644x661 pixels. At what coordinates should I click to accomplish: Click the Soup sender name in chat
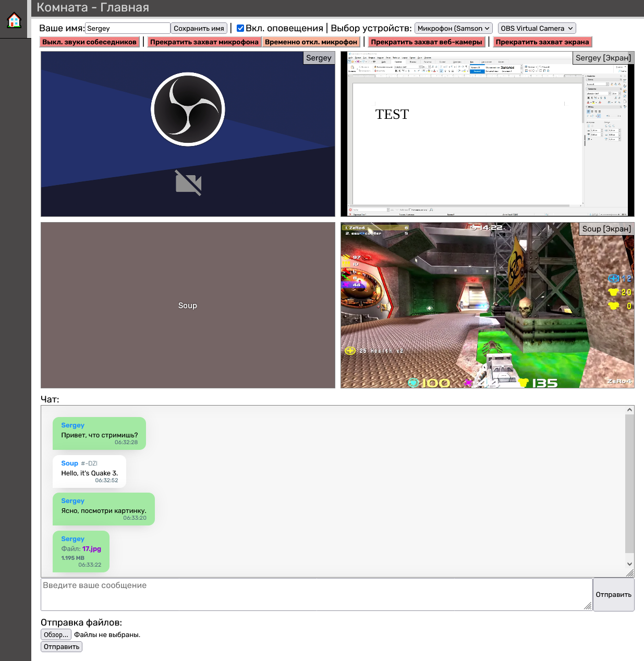tap(69, 463)
